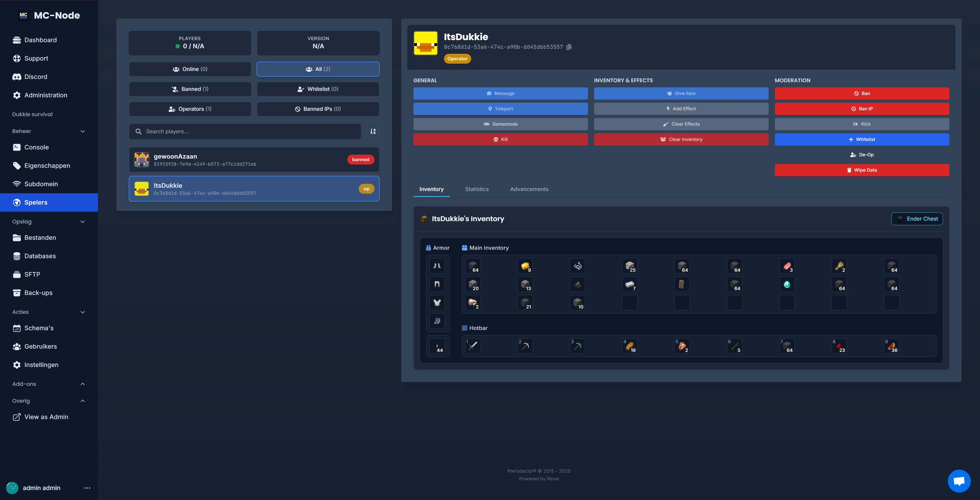
Task: Click the red Wipe Data button
Action: pyautogui.click(x=862, y=170)
